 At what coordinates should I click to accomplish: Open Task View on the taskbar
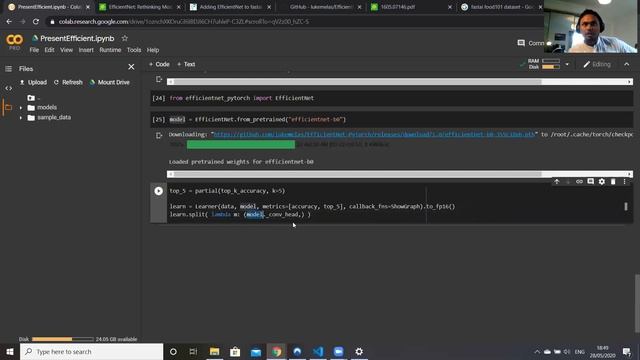193,351
